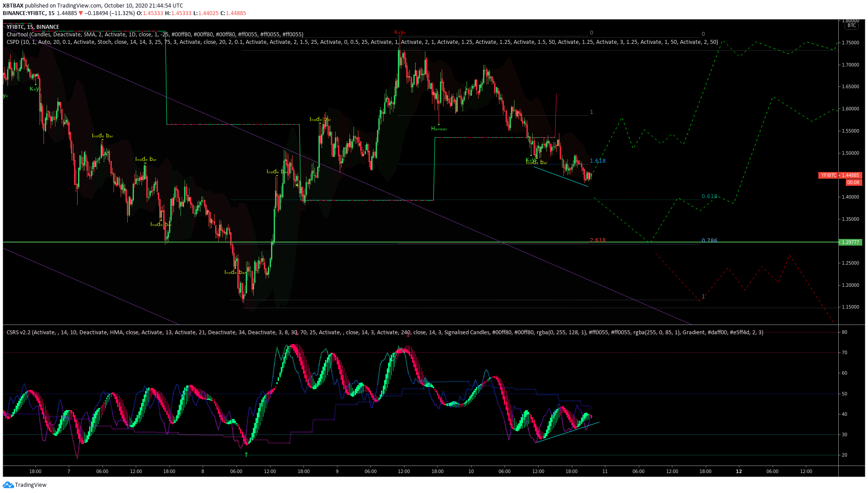Viewport: 868px width, 493px height.
Task: Click the O:1.45333 open value in header
Action: tap(149, 13)
